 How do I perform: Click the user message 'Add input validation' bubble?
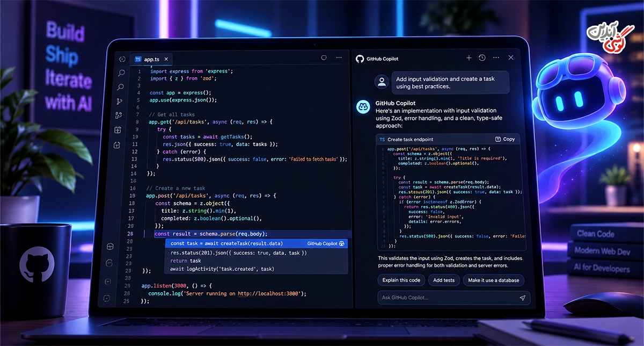pos(450,82)
